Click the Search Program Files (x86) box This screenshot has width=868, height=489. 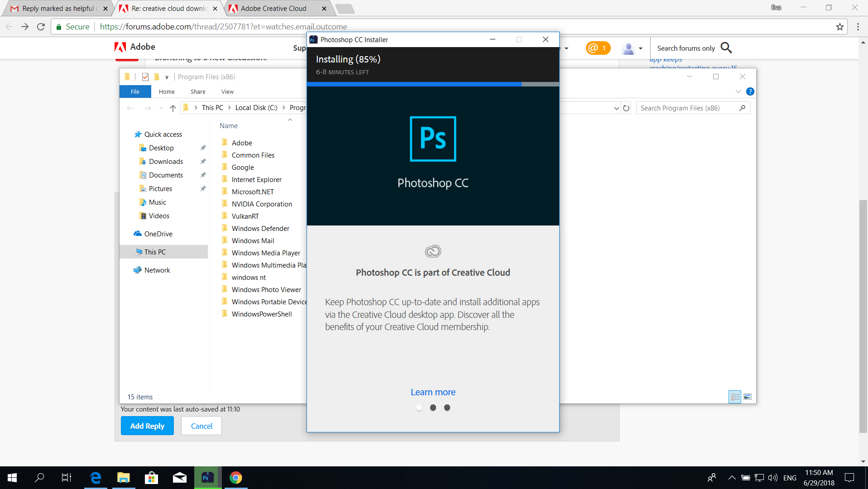[693, 108]
